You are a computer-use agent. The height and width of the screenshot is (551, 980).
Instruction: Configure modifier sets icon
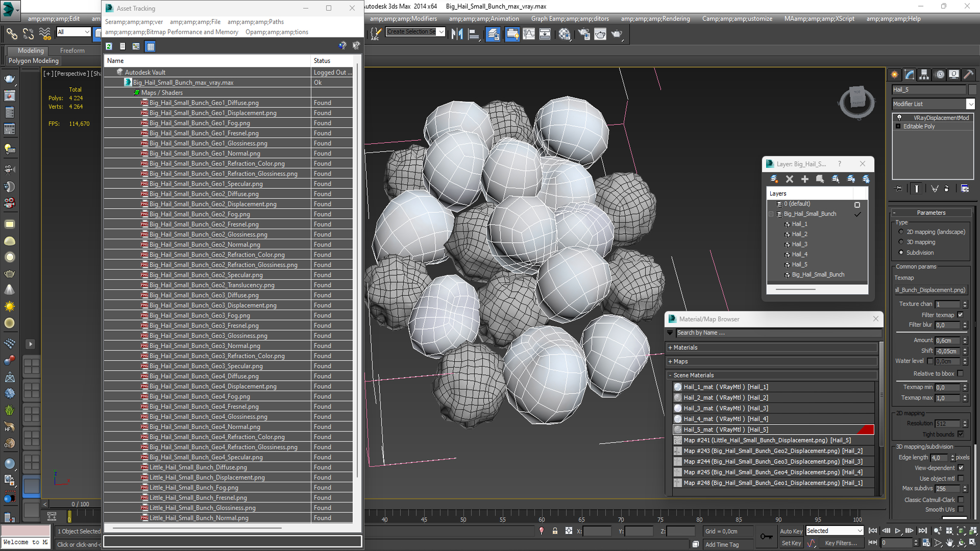(x=965, y=189)
